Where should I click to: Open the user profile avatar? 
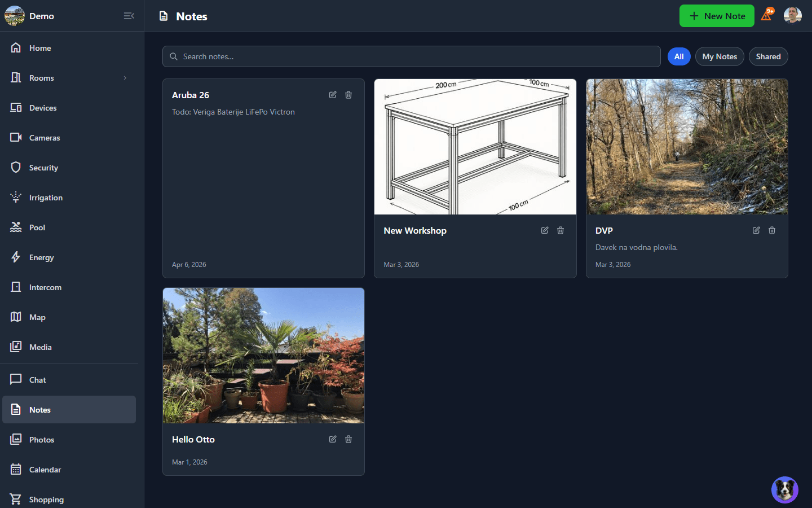pyautogui.click(x=792, y=16)
